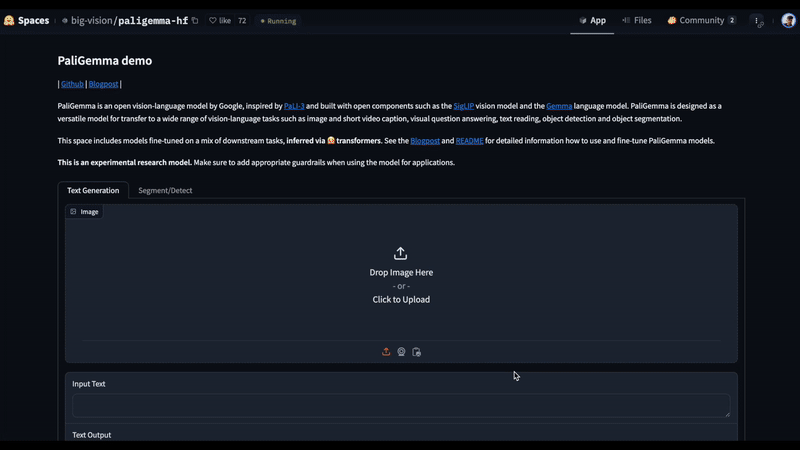Select the Segment/Detect tab

tap(165, 190)
